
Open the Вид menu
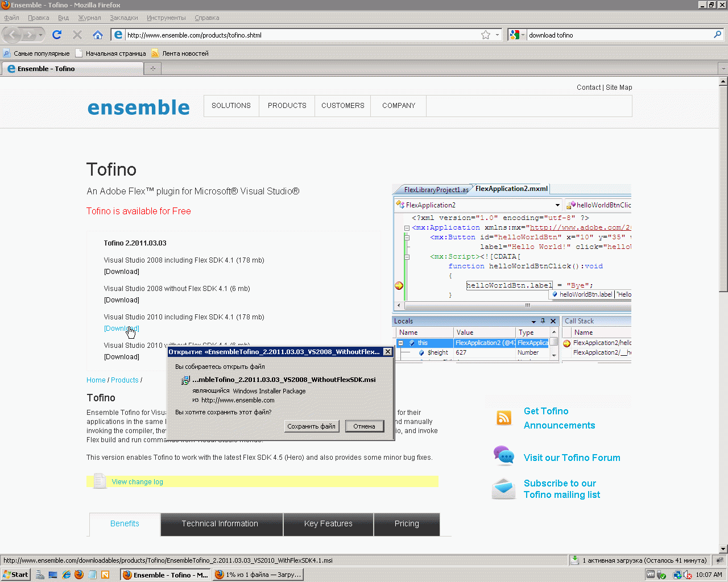coord(64,18)
